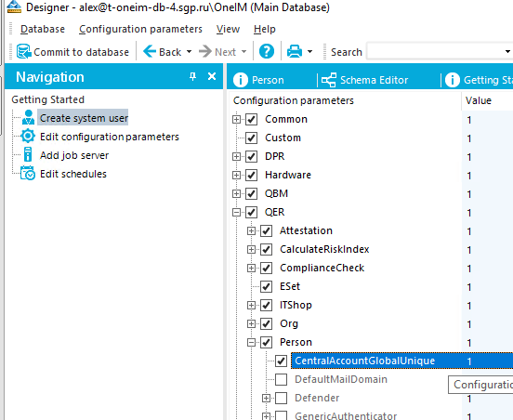Pin the Navigation panel

pos(192,76)
